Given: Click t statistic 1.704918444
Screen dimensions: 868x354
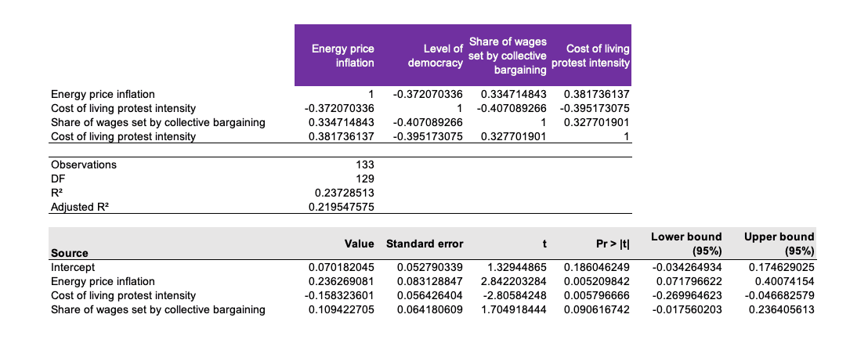Looking at the screenshot, I should (x=514, y=310).
